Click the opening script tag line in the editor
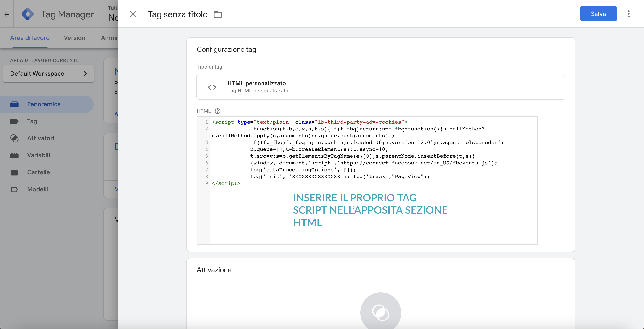This screenshot has width=644, height=329. [309, 122]
